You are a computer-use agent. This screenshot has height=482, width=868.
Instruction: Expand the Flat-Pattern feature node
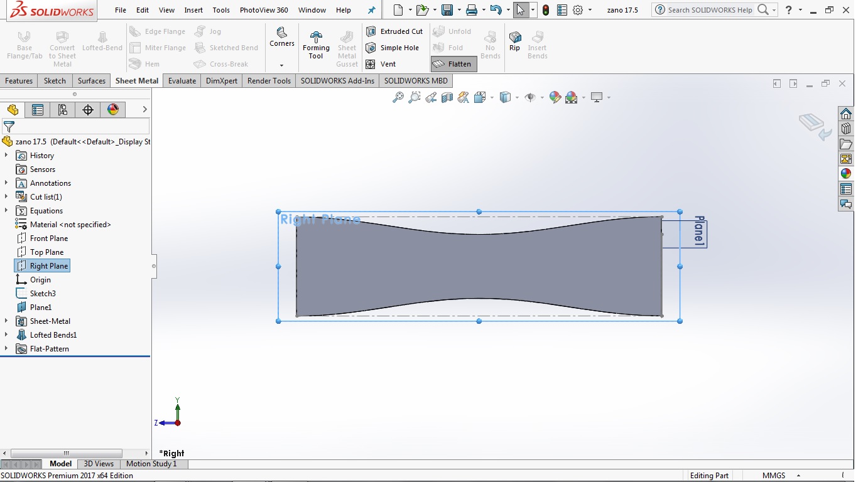[x=6, y=348]
